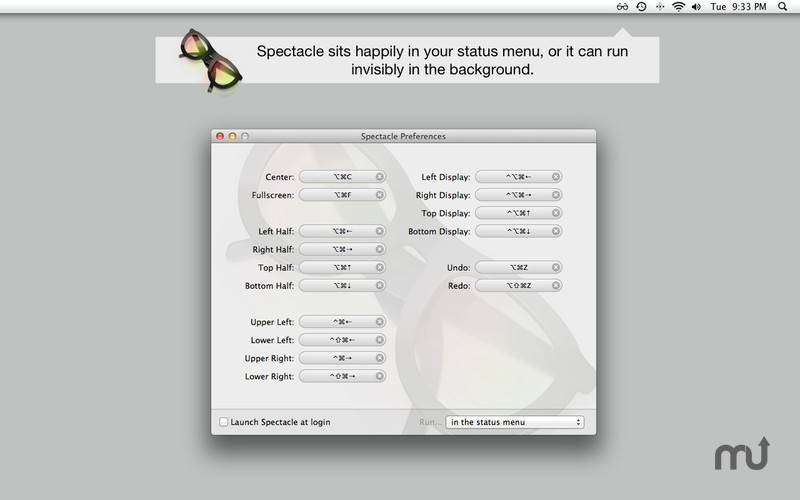Edit the Upper Right shortcut field
This screenshot has height=500, width=800.
pos(342,358)
